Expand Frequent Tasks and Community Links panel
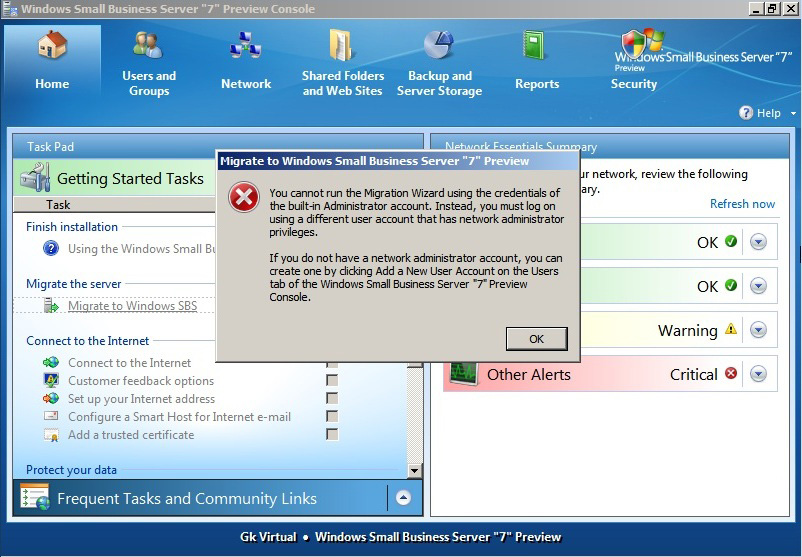The image size is (802, 557). coord(403,498)
